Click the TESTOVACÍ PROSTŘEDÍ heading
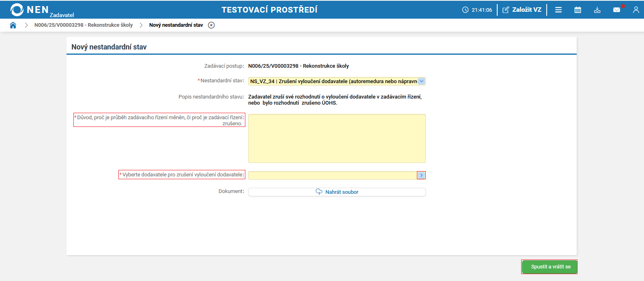This screenshot has width=644, height=281. [270, 10]
